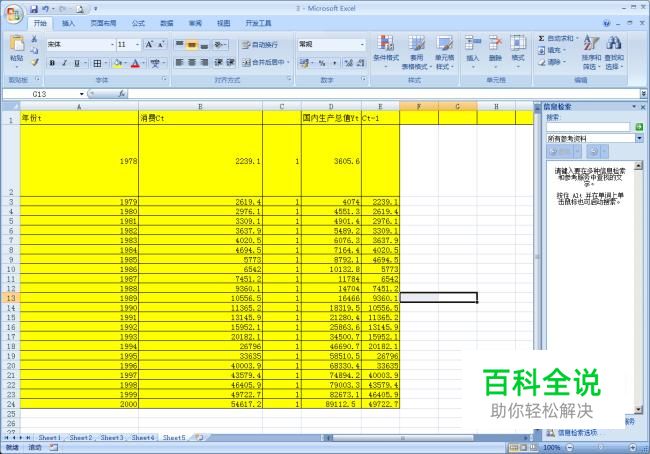Toggle bold formatting (B)

click(52, 63)
